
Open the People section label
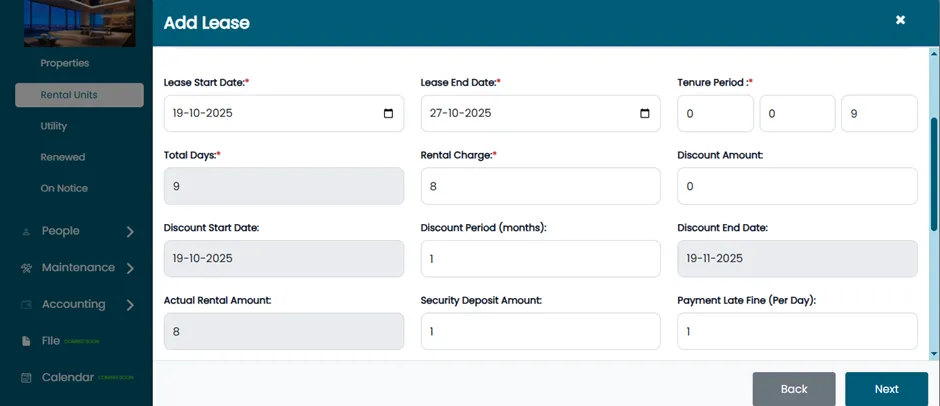(x=61, y=231)
